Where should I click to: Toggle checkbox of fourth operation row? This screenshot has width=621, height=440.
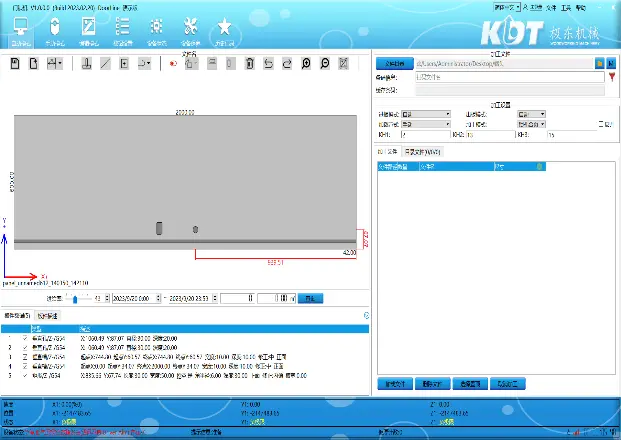pyautogui.click(x=25, y=366)
